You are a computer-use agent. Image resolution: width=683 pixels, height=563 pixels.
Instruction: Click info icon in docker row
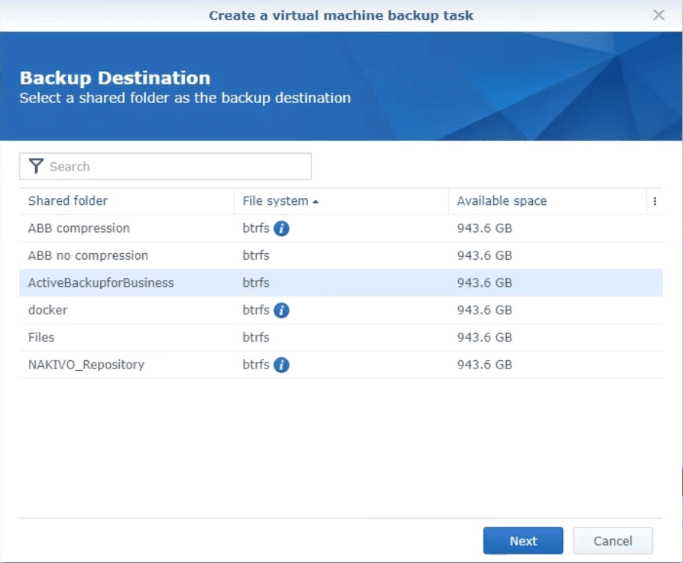(282, 311)
